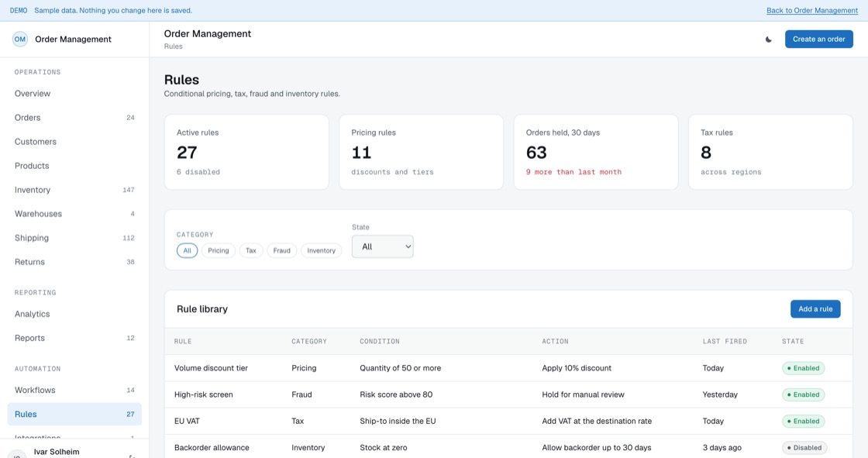Click the '3 days ago' last fired cell
The height and width of the screenshot is (458, 868).
[x=722, y=447]
